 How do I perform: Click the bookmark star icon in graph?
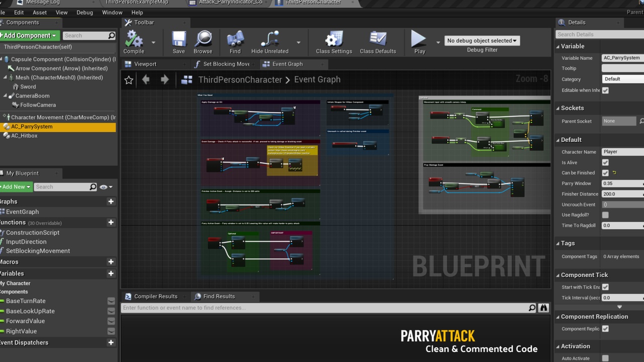129,80
